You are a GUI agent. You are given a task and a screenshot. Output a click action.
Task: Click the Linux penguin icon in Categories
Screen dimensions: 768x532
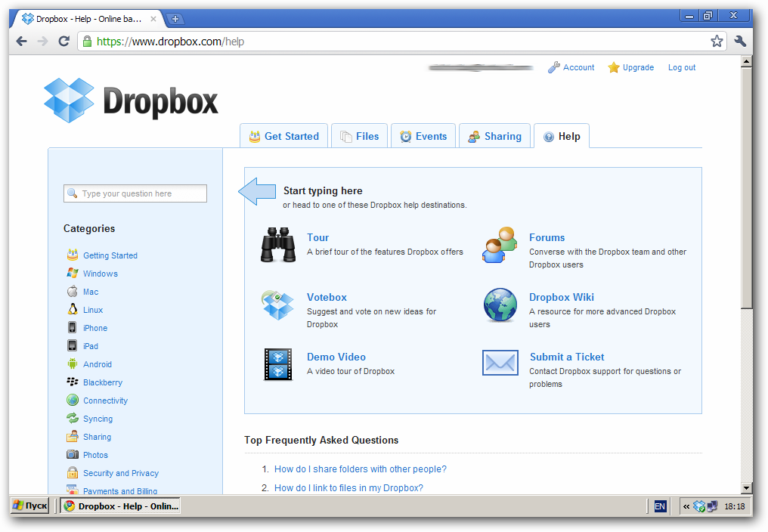73,309
